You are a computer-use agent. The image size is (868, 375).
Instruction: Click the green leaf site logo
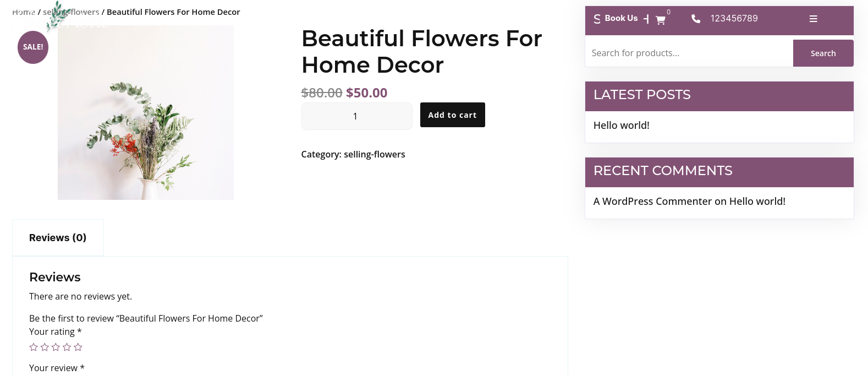tap(57, 14)
